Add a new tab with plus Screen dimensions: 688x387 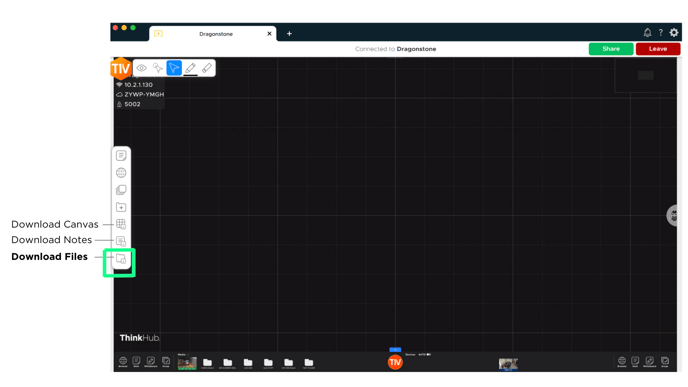tap(289, 33)
